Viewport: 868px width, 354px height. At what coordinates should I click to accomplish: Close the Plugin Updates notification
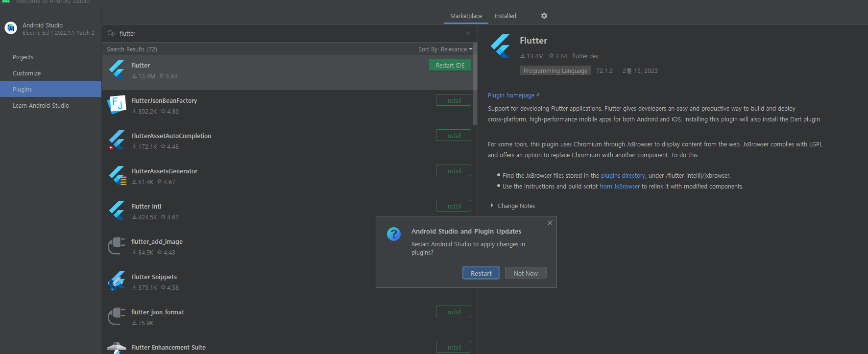coord(550,223)
